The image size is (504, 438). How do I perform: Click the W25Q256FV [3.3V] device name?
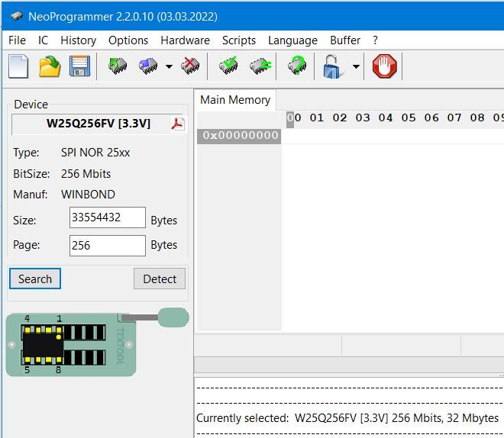(99, 124)
